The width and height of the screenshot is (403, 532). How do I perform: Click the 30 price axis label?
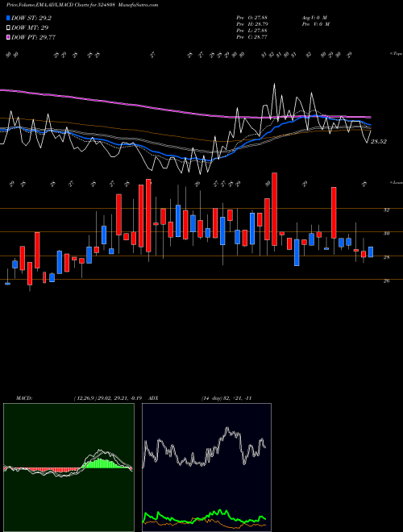coord(386,234)
